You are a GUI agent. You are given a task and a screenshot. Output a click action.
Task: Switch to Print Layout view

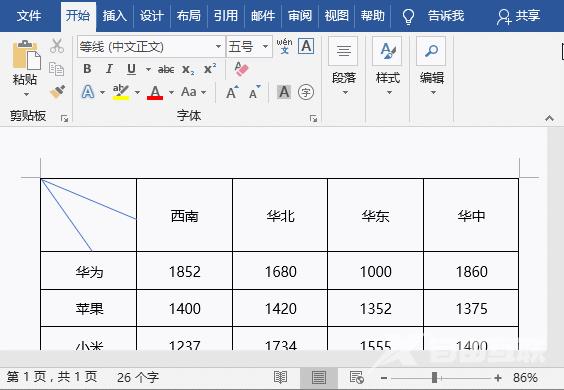pyautogui.click(x=319, y=377)
